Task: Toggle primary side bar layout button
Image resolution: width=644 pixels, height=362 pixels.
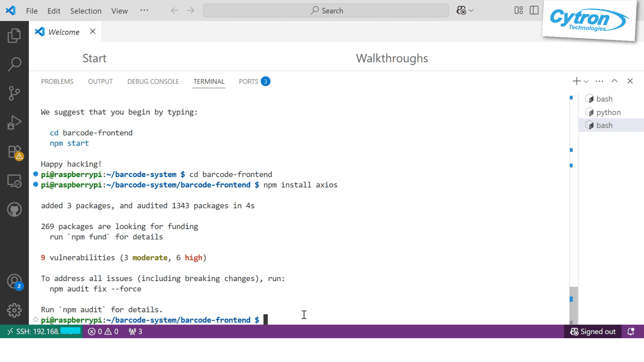Action: click(x=534, y=10)
